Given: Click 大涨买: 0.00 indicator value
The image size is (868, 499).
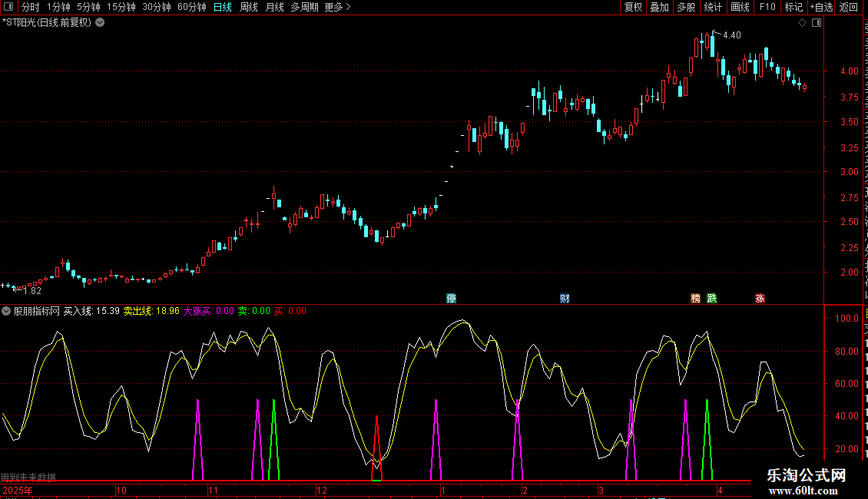Looking at the screenshot, I should [x=209, y=311].
